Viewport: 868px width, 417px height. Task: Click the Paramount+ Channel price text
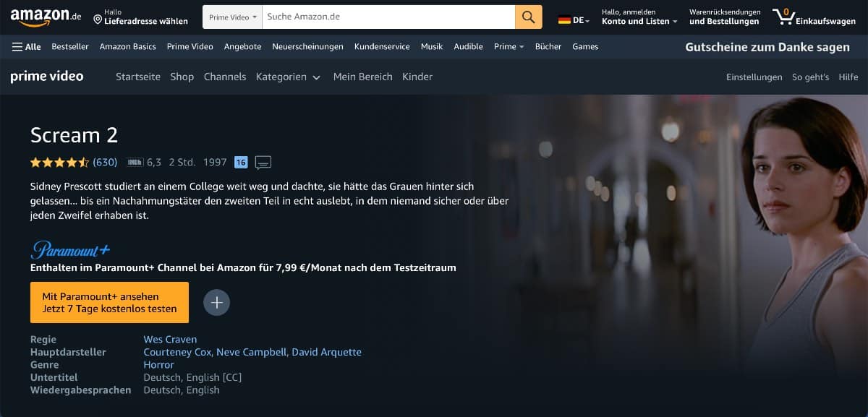click(243, 267)
